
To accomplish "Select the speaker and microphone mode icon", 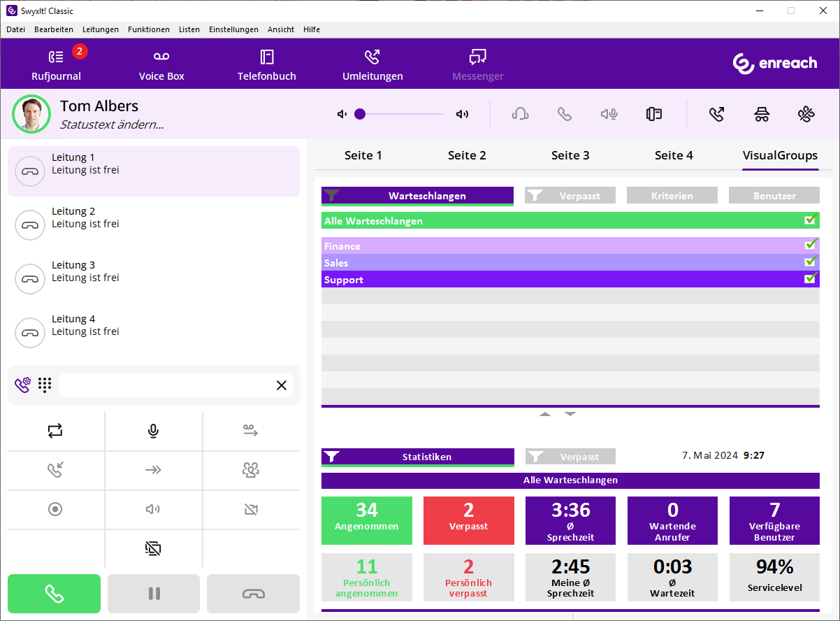I will tap(609, 114).
